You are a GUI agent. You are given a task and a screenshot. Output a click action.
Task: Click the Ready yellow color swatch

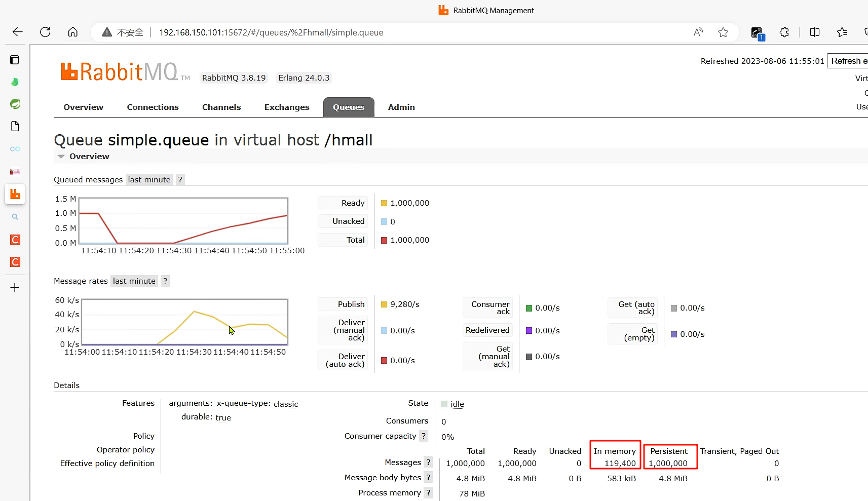[384, 203]
